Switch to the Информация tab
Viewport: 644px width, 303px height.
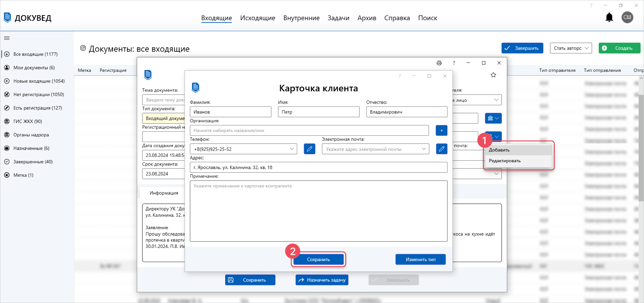point(164,193)
